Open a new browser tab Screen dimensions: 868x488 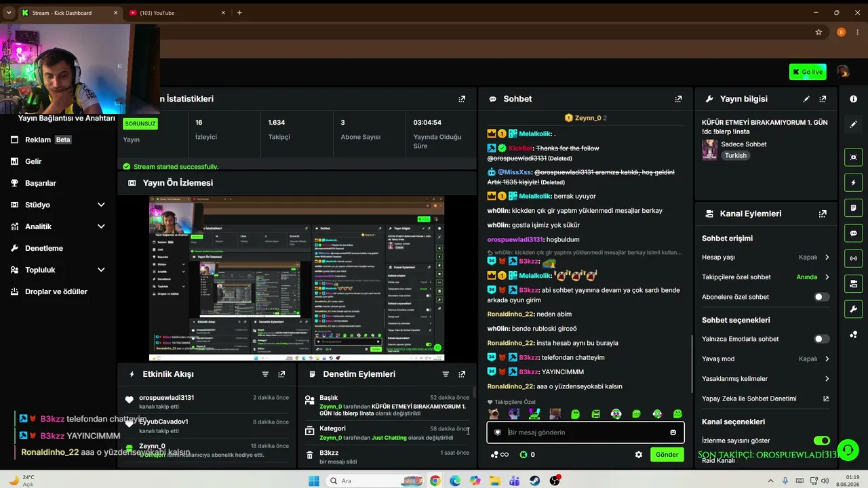click(239, 13)
